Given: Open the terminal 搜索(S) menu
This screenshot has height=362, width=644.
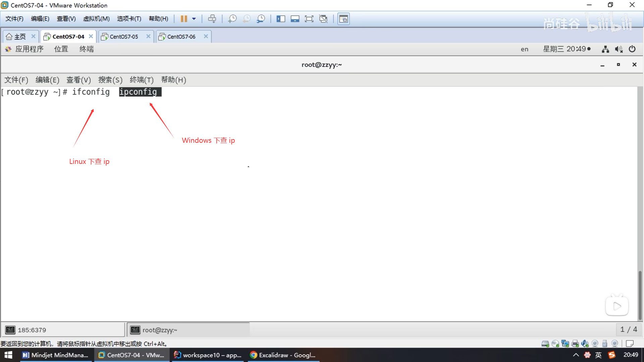Looking at the screenshot, I should 110,80.
